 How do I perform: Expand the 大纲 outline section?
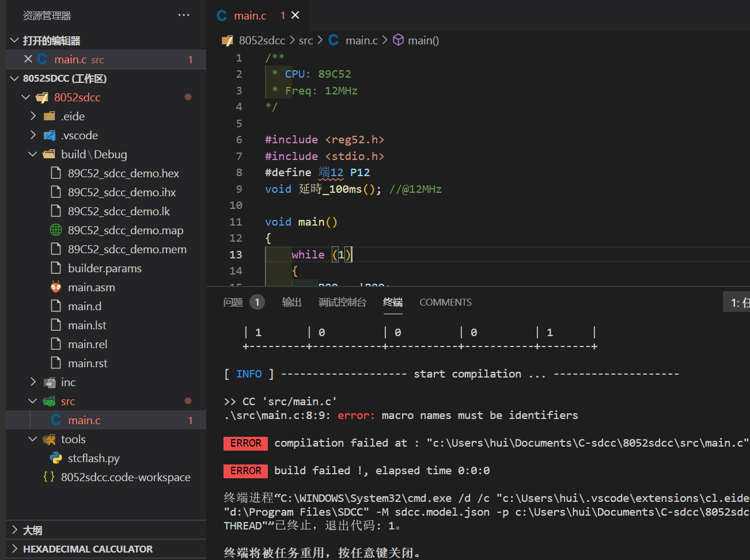pyautogui.click(x=14, y=530)
